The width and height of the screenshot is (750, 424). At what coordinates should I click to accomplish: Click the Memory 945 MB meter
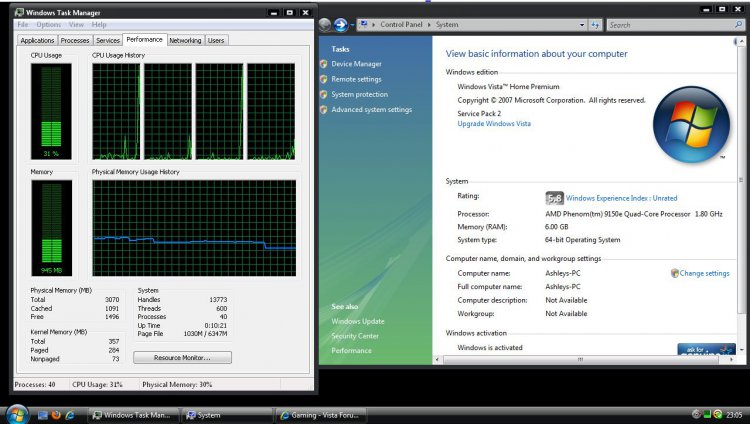point(52,228)
